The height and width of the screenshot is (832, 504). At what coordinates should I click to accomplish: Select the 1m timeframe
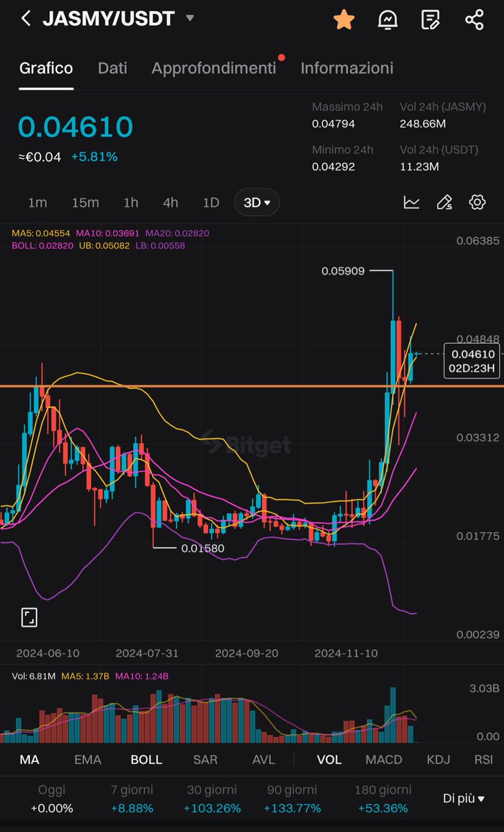tap(37, 202)
